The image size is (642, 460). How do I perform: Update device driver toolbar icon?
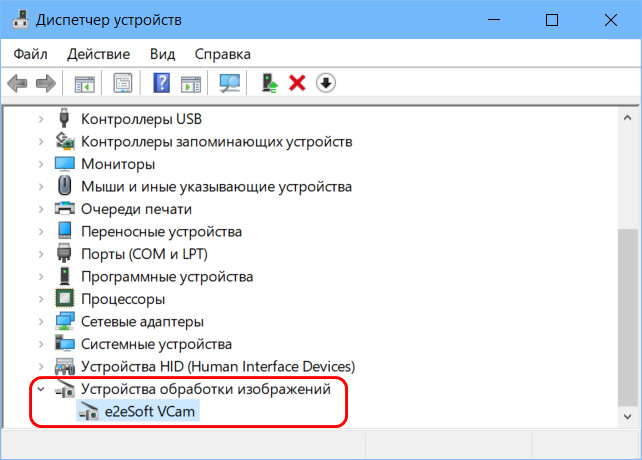[270, 83]
